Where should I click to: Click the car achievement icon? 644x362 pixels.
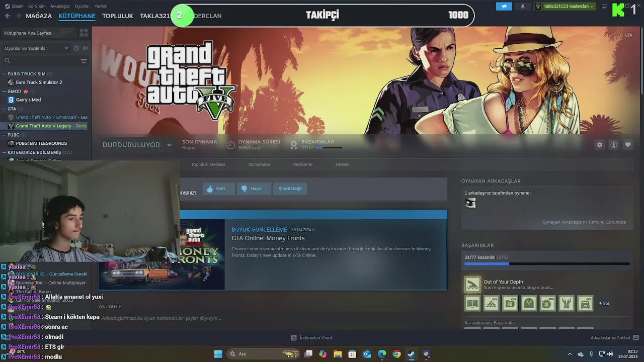click(x=585, y=303)
